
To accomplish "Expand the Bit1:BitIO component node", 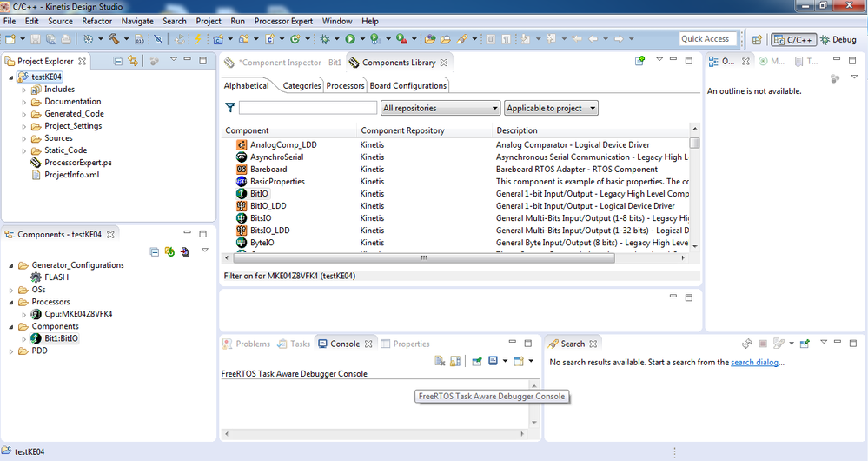I will 23,338.
